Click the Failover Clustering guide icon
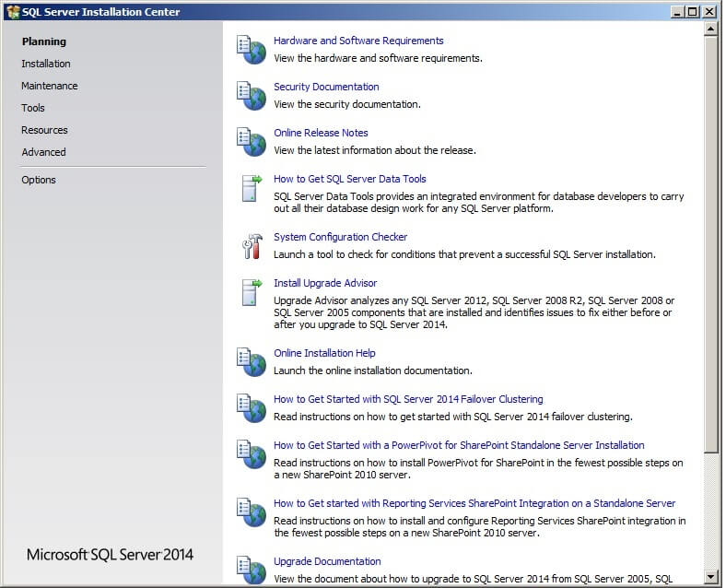Viewport: 726px width, 588px height. pyautogui.click(x=251, y=408)
